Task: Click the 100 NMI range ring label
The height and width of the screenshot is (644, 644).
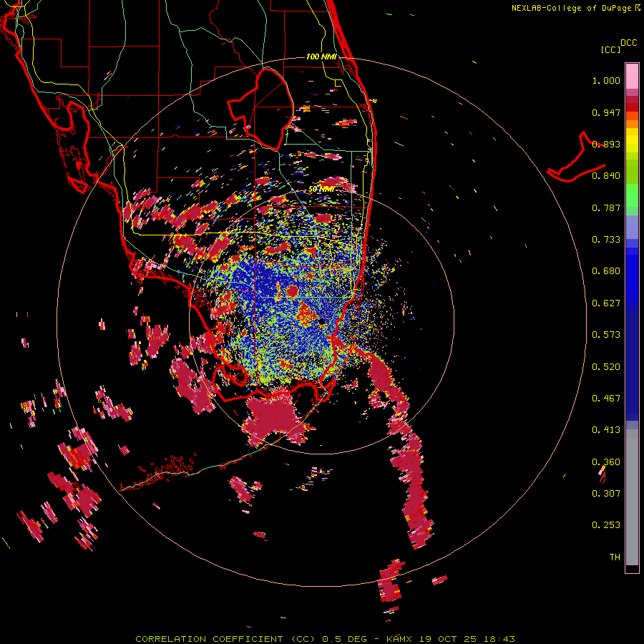Action: 321,57
